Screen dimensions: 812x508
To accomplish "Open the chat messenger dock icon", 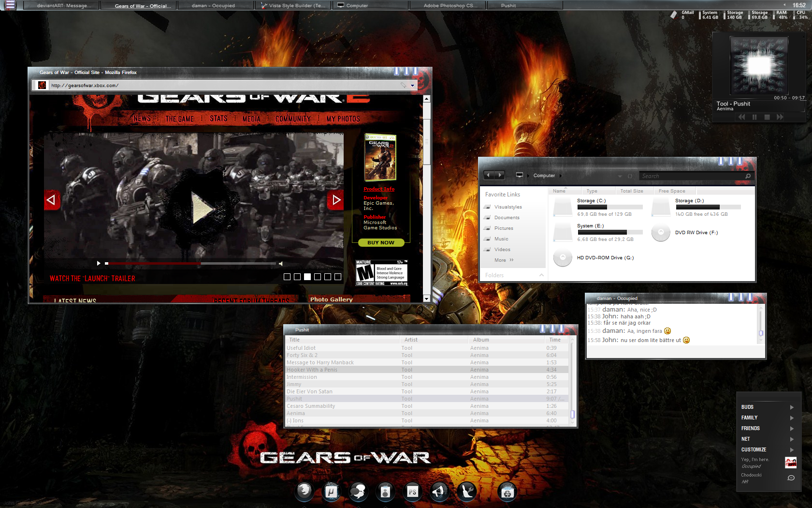I will coord(358,492).
